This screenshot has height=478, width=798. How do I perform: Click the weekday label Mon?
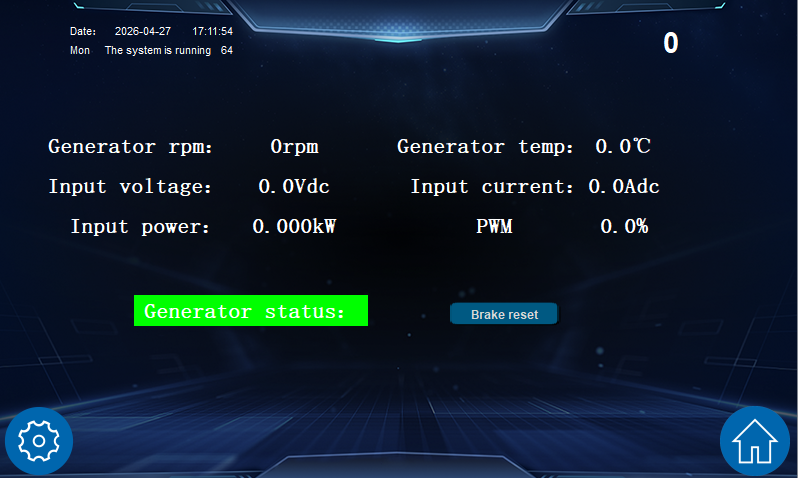[80, 50]
